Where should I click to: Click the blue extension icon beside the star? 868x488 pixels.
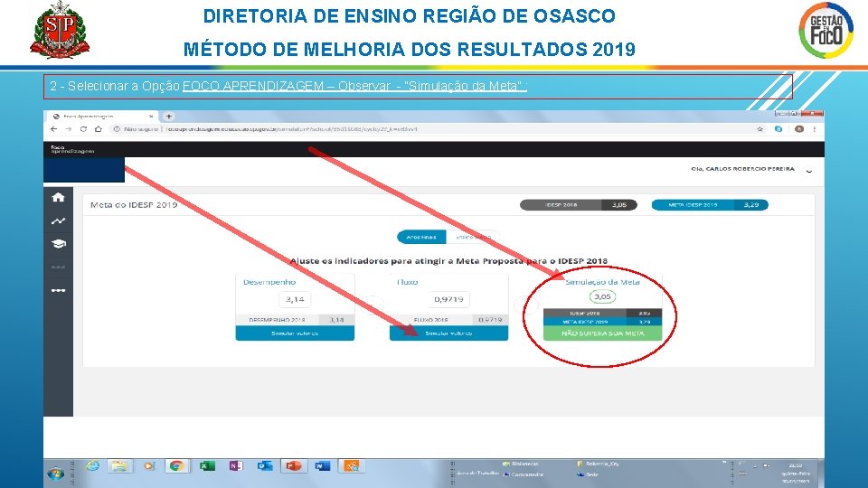click(x=778, y=129)
